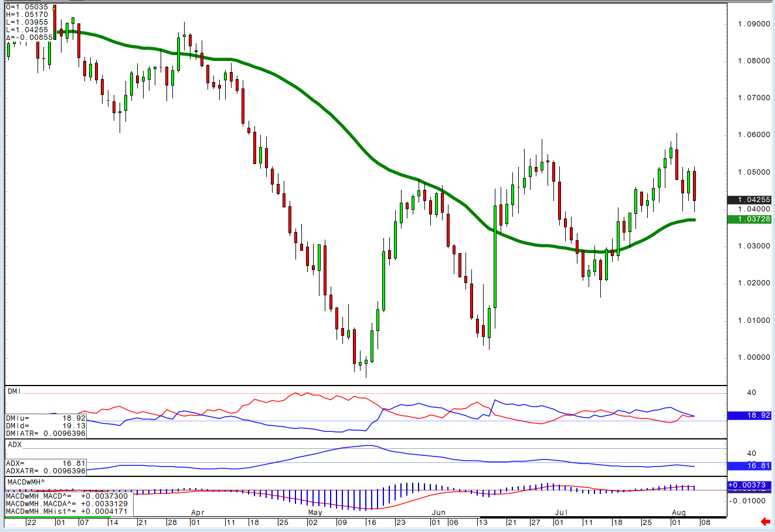Click the DMIu= 18.92 readout

point(46,418)
